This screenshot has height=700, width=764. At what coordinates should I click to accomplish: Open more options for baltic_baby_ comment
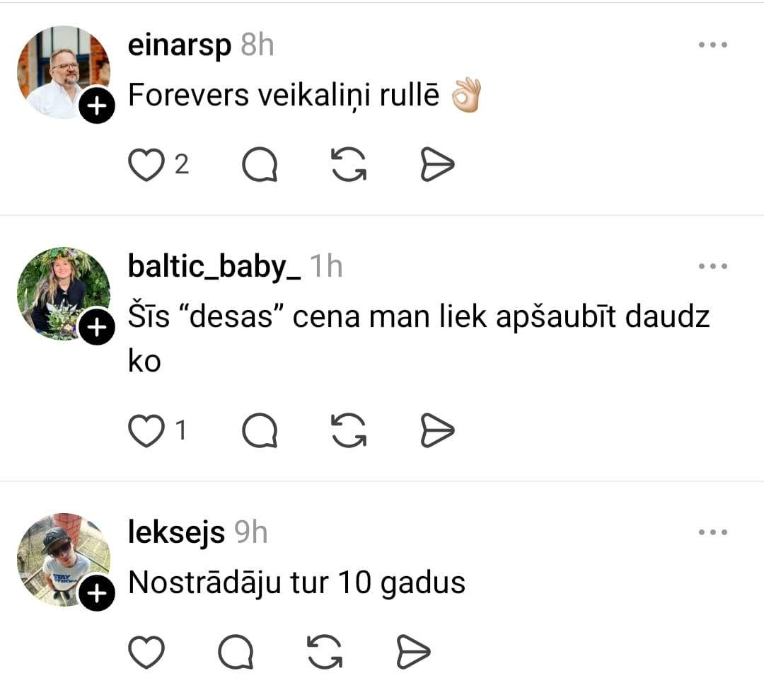pos(713,266)
